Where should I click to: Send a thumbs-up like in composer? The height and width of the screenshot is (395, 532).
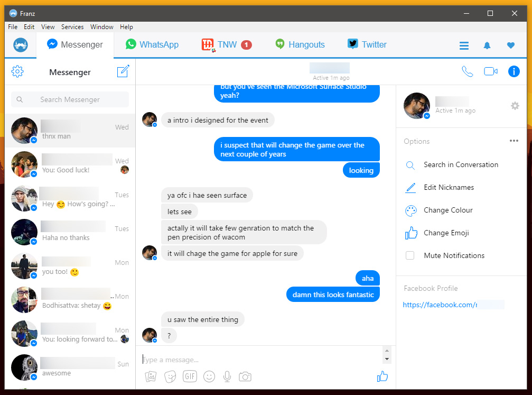(x=382, y=376)
